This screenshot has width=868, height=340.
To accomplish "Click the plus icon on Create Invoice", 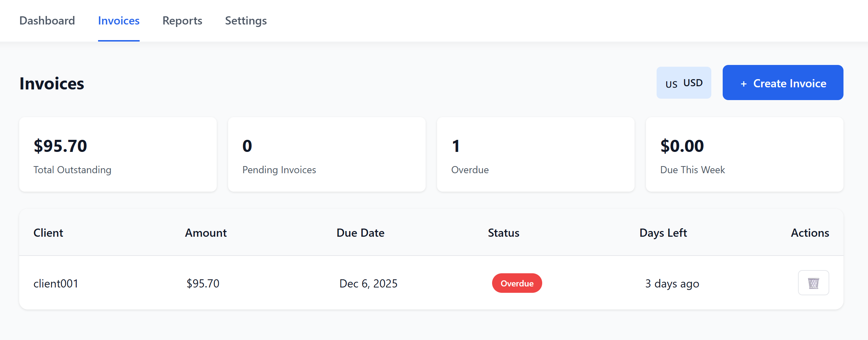I will (744, 83).
